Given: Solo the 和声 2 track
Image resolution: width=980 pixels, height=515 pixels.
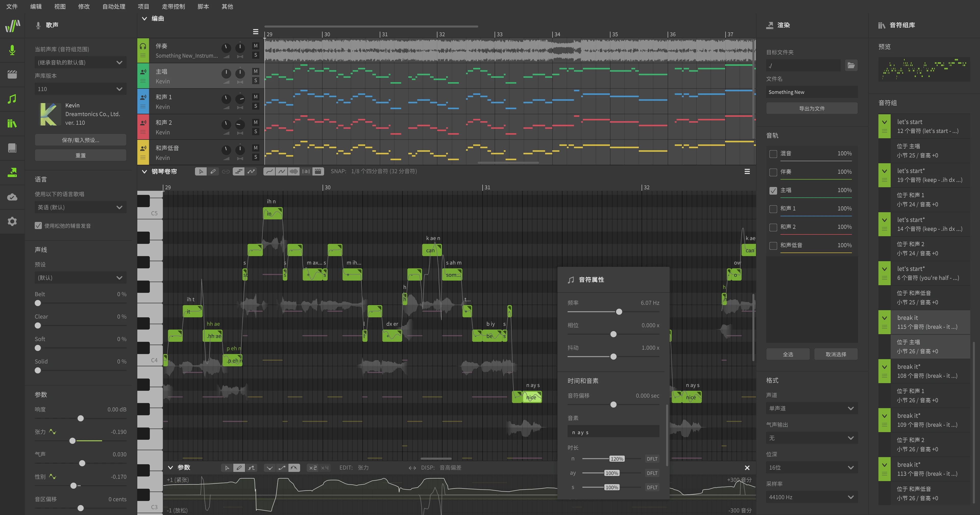Looking at the screenshot, I should pos(256,132).
